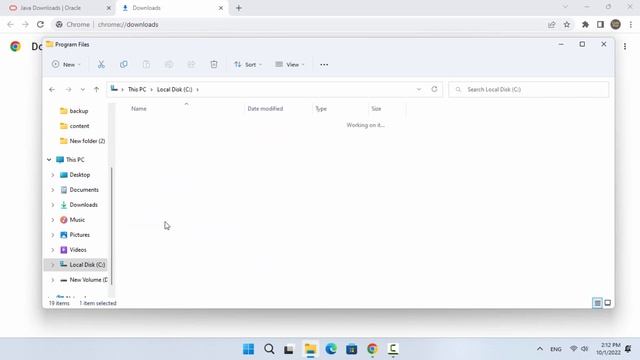Open New folder (2) in sidebar
The height and width of the screenshot is (360, 640).
(82, 141)
